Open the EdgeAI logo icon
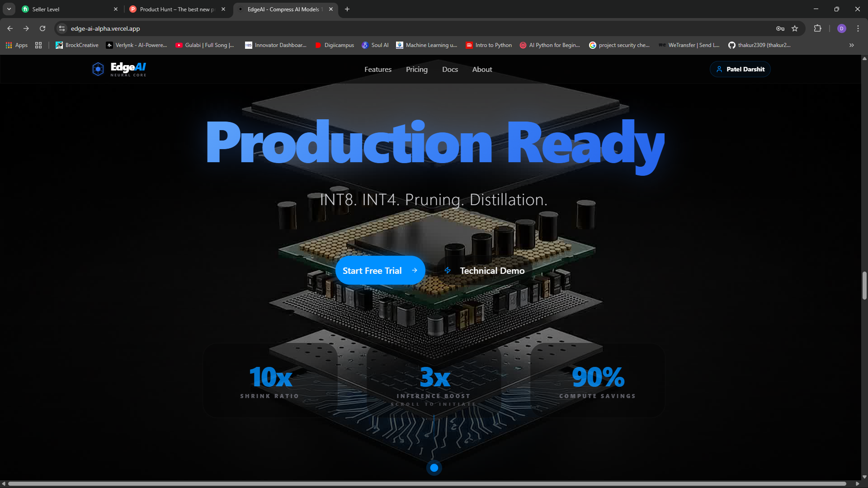The height and width of the screenshot is (488, 868). [98, 69]
